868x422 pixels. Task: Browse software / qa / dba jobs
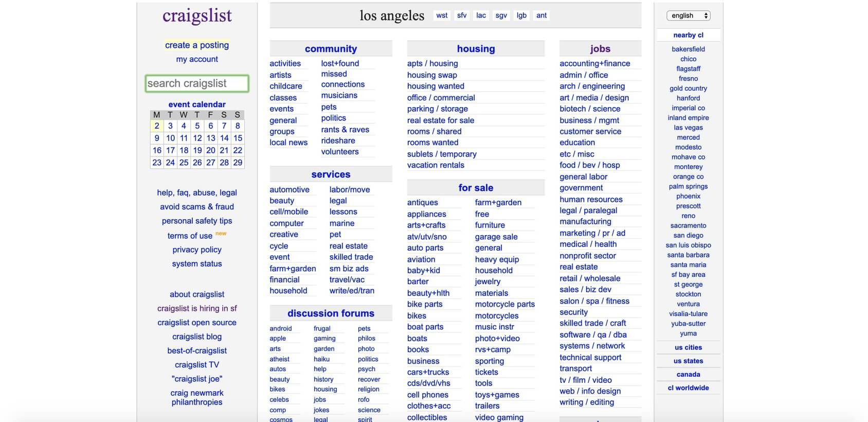(593, 335)
